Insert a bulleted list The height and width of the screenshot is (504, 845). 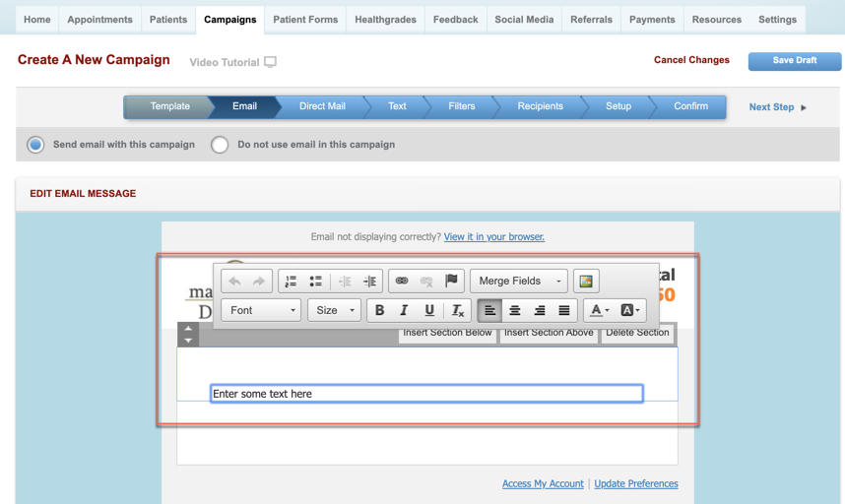pyautogui.click(x=315, y=282)
